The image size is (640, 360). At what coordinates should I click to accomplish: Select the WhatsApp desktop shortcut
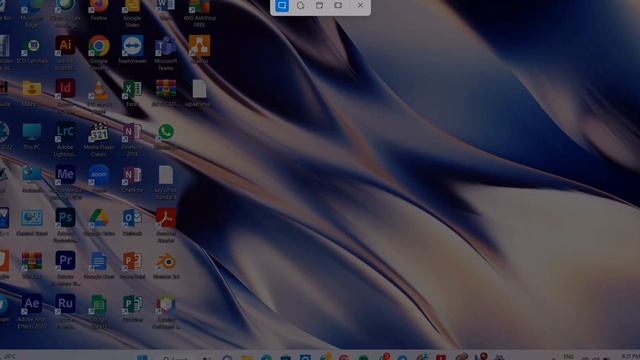pos(166,136)
